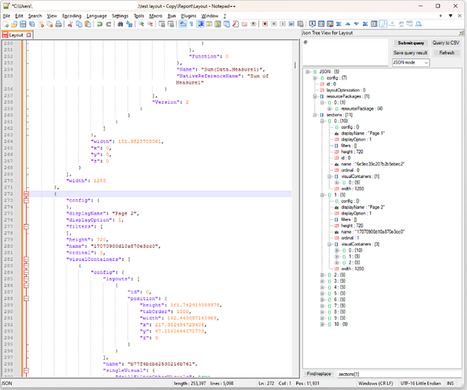Click the New file toolbar icon
Image resolution: width=467 pixels, height=390 pixels.
click(x=6, y=24)
